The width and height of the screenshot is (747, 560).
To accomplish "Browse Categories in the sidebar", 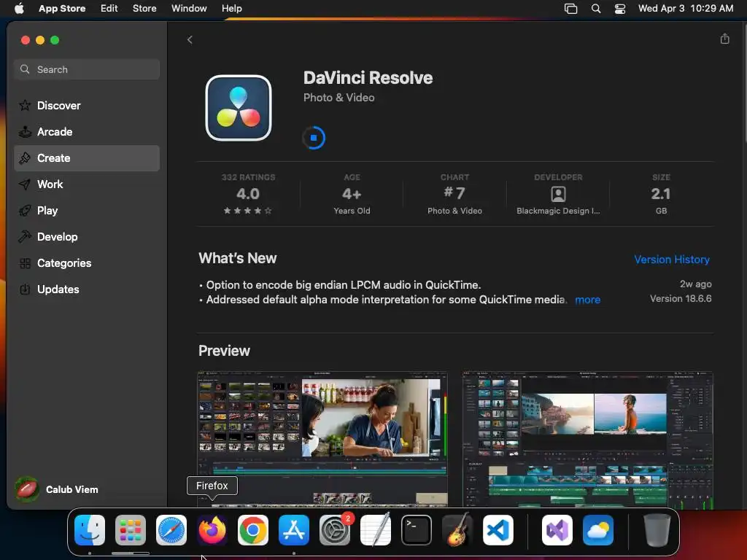I will [87, 262].
